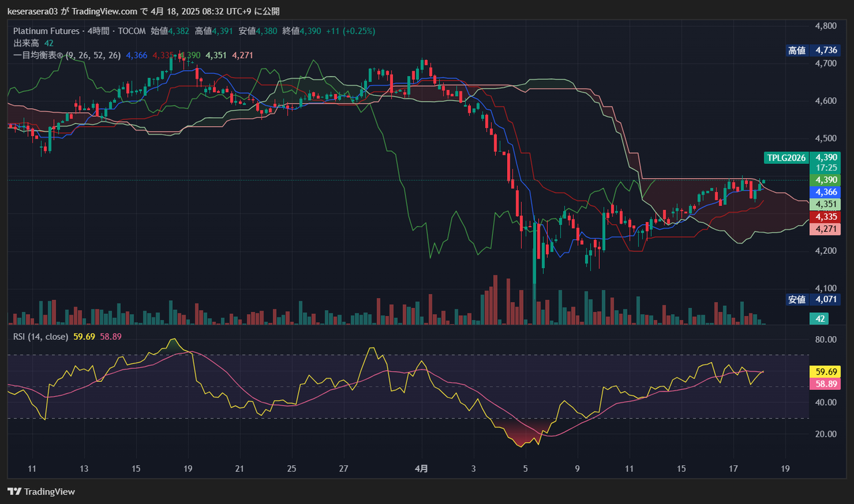Click the keserasera03 publisher name in the header
This screenshot has height=504, width=854.
(33, 11)
